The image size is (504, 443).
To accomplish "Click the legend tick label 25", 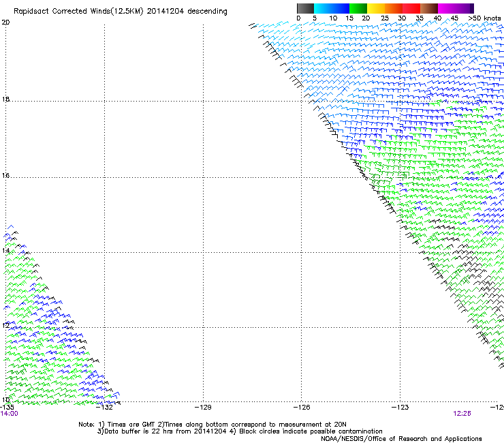I will point(385,18).
